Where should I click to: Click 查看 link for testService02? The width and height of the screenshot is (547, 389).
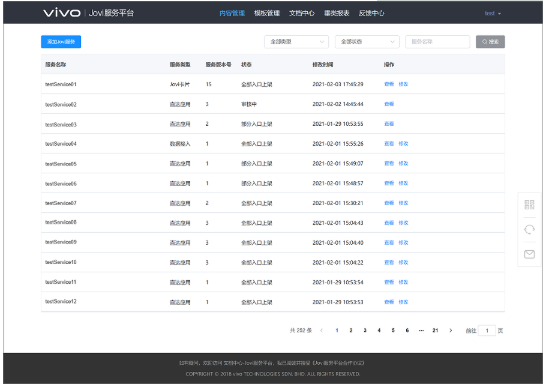point(389,104)
